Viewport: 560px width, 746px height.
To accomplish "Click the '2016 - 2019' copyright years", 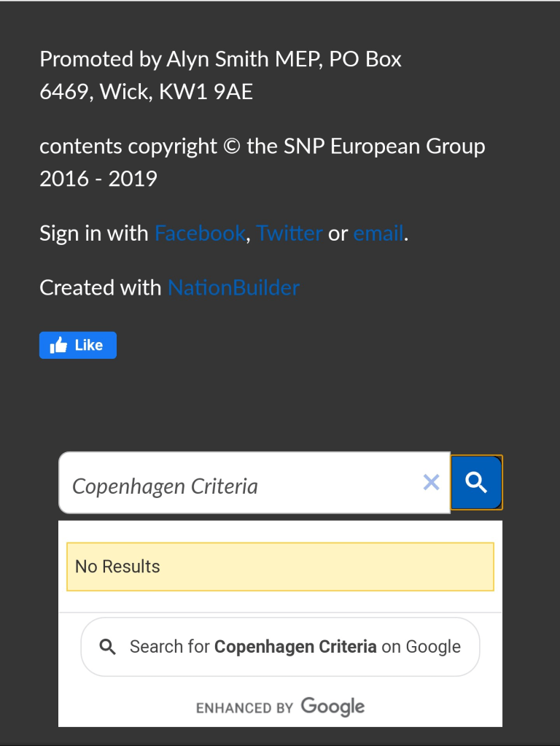I will tap(98, 179).
